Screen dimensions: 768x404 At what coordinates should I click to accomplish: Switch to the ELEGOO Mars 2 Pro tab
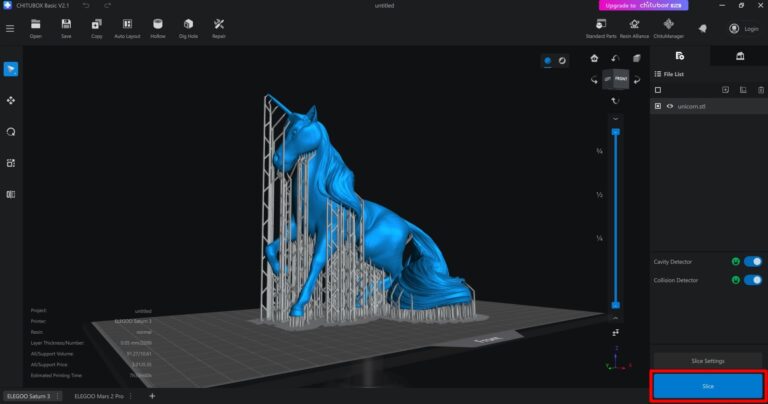[100, 396]
